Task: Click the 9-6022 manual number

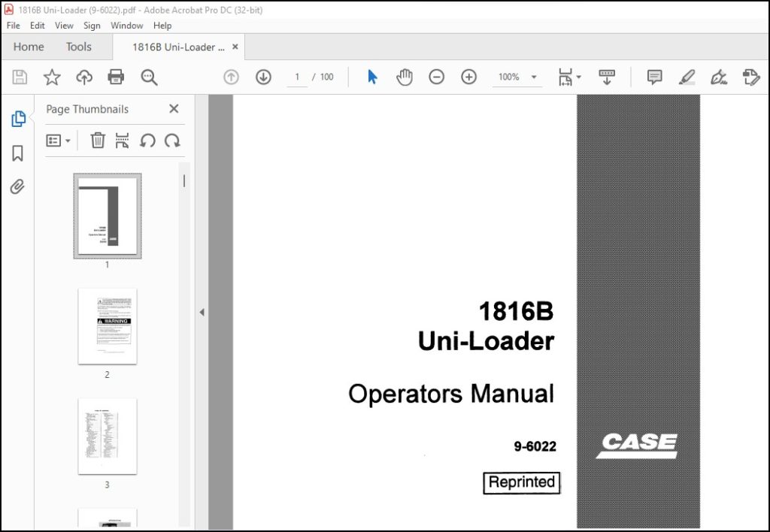Action: [x=535, y=446]
